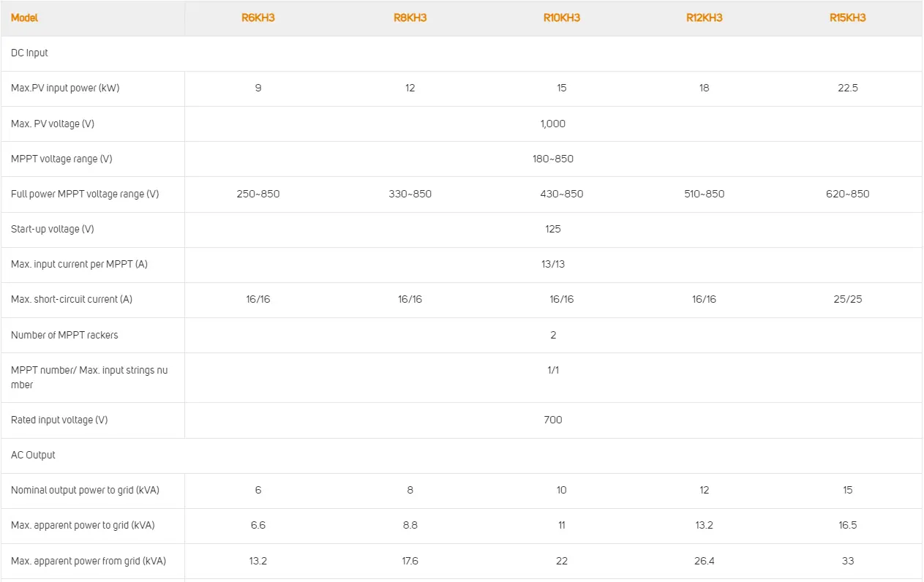Click the Model header label
This screenshot has height=582, width=924.
pyautogui.click(x=25, y=18)
